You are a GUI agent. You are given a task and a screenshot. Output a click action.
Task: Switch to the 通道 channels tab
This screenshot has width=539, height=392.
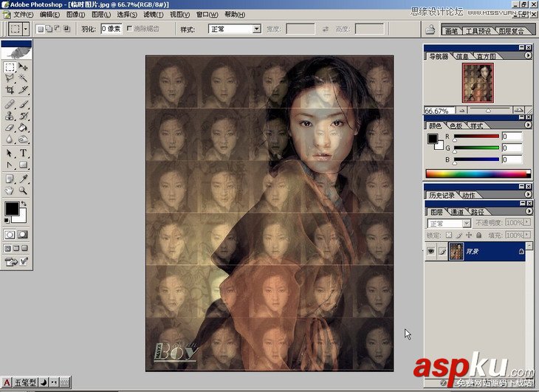coord(457,212)
